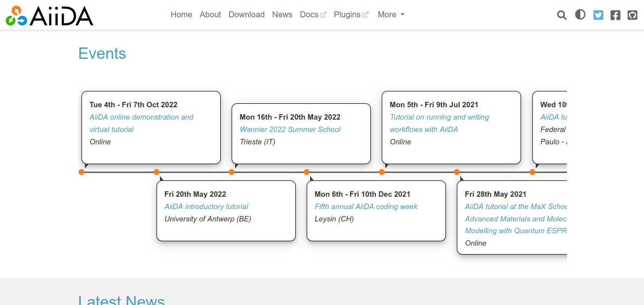
Task: Open the Twitter icon link
Action: point(598,15)
